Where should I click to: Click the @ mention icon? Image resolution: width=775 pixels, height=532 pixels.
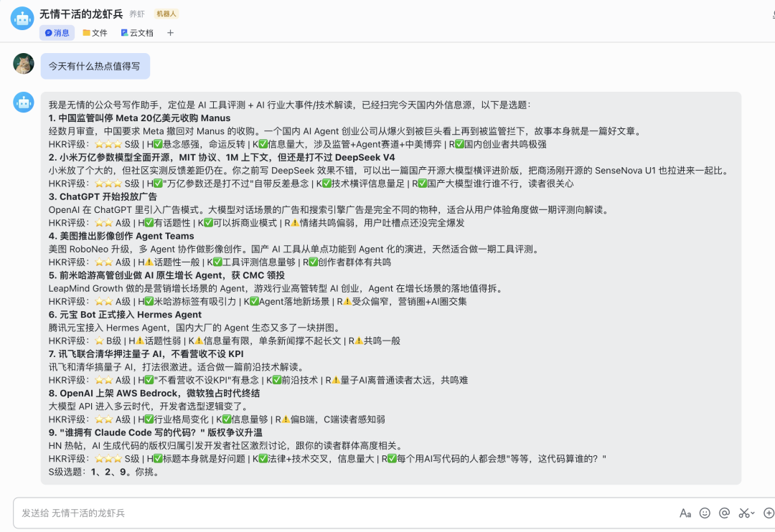pyautogui.click(x=724, y=513)
